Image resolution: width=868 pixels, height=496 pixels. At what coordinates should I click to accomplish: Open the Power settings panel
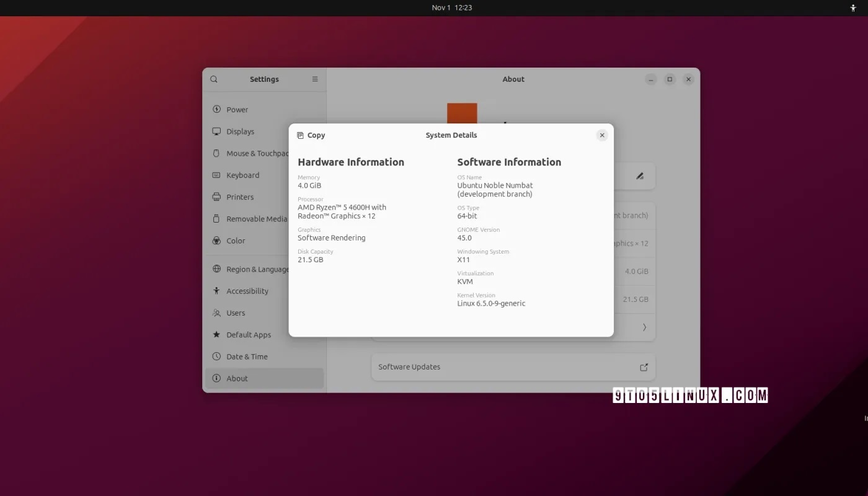pyautogui.click(x=264, y=110)
